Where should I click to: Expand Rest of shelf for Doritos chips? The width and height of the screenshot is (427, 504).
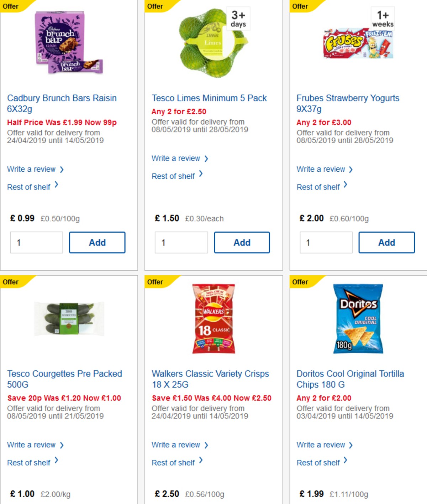pos(318,462)
